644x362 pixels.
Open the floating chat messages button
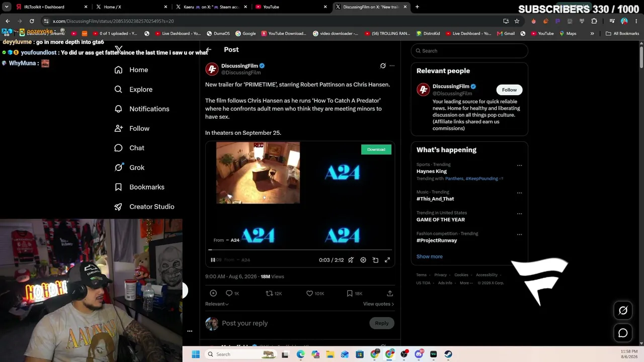(x=623, y=333)
